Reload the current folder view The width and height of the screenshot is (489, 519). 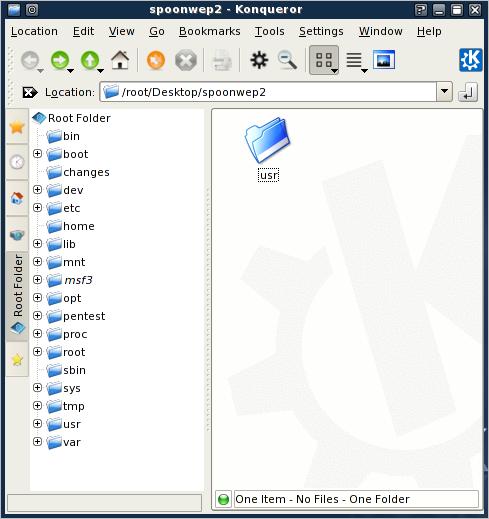point(156,60)
